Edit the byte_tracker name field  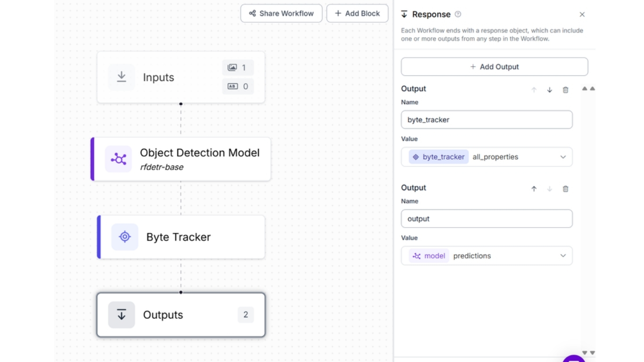point(487,120)
